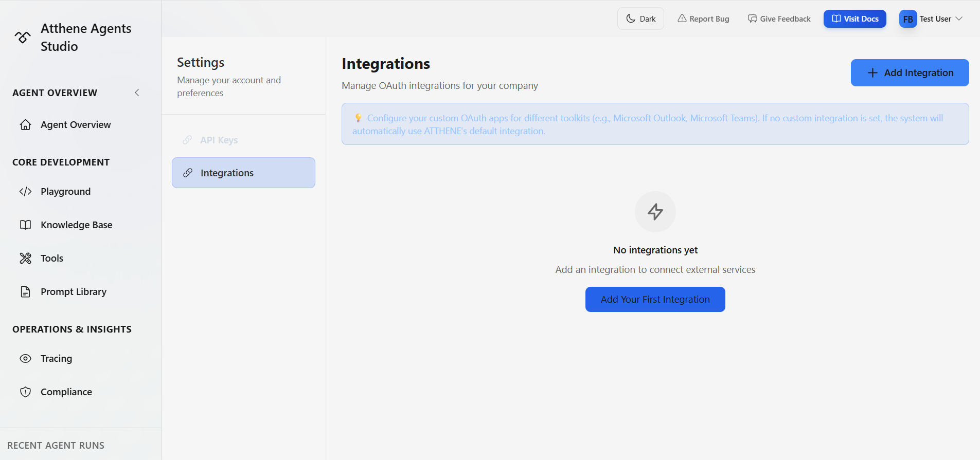Click the Knowledge Base book icon

[x=25, y=225]
